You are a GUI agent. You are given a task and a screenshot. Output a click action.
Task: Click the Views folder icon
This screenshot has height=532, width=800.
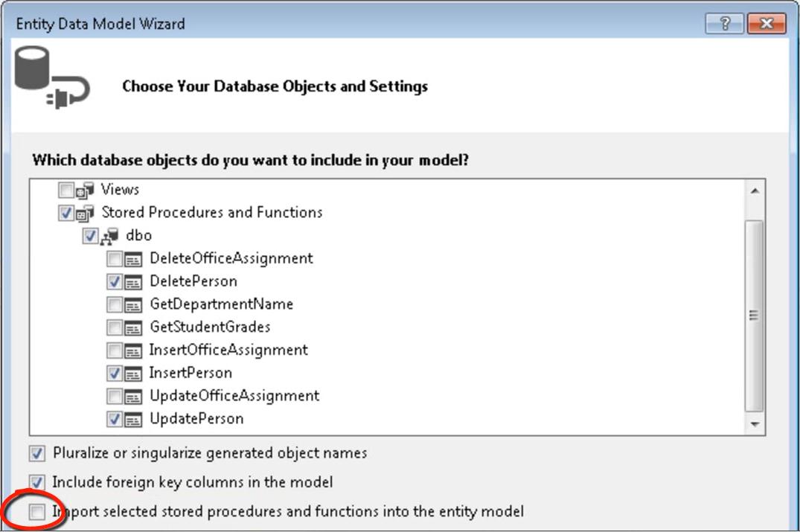[85, 190]
